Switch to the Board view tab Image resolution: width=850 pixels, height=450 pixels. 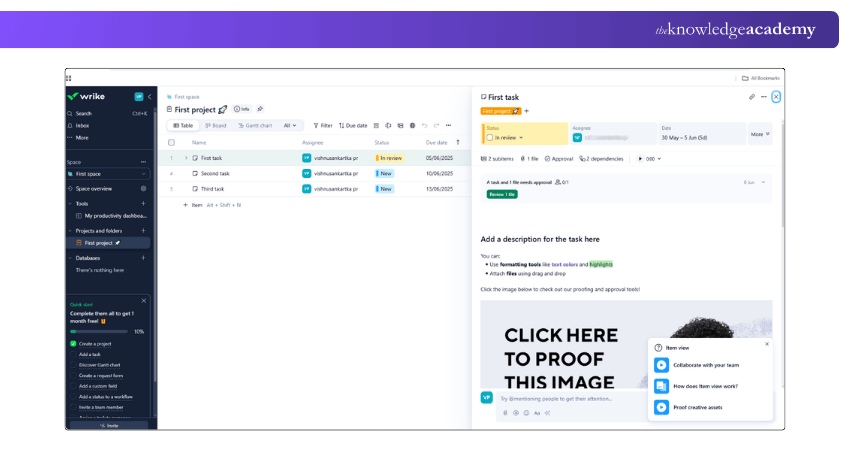pyautogui.click(x=216, y=125)
